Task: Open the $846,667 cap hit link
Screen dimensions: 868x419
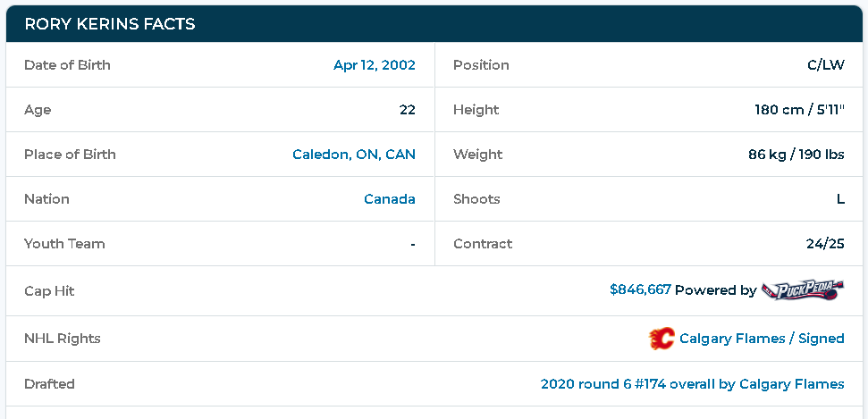Action: tap(640, 289)
